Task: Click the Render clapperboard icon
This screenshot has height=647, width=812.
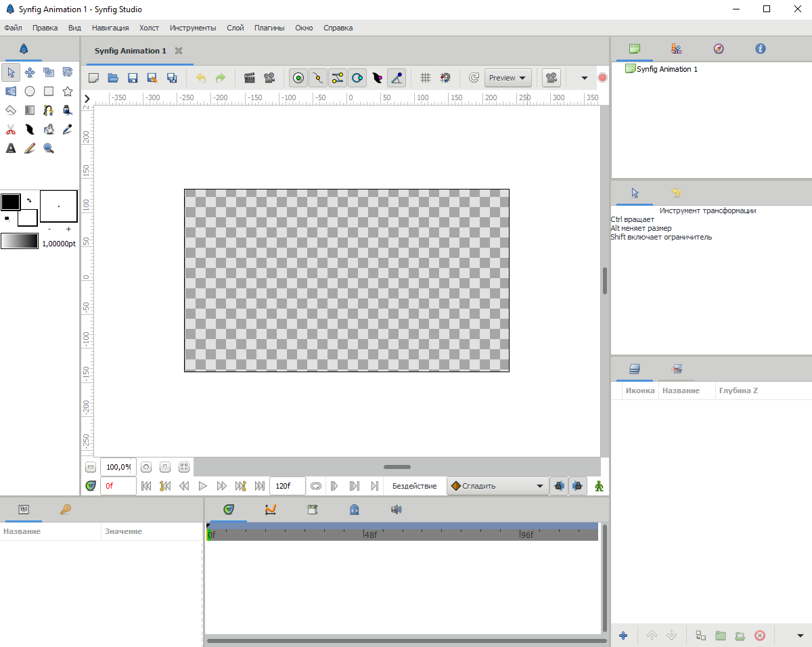Action: 249,78
